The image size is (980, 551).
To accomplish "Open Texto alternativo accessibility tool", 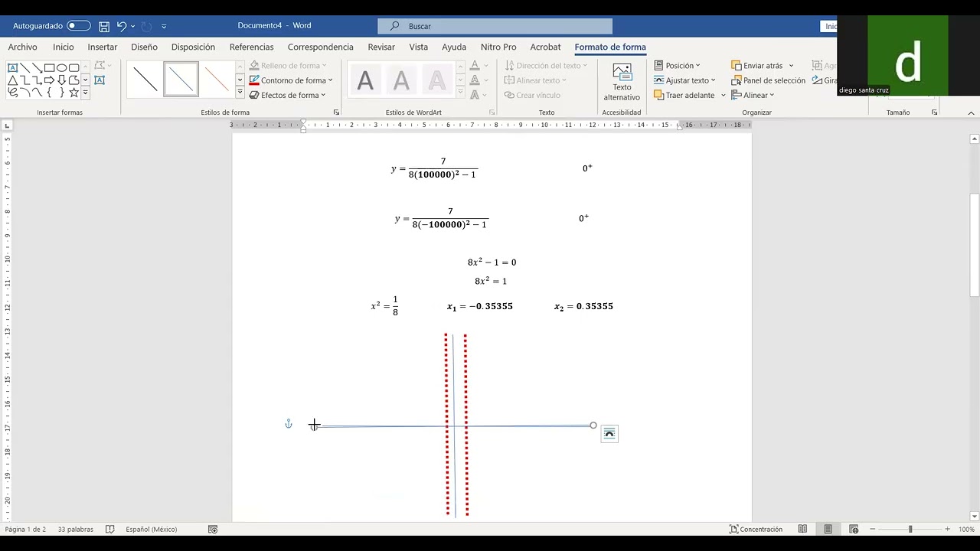I will 622,82.
